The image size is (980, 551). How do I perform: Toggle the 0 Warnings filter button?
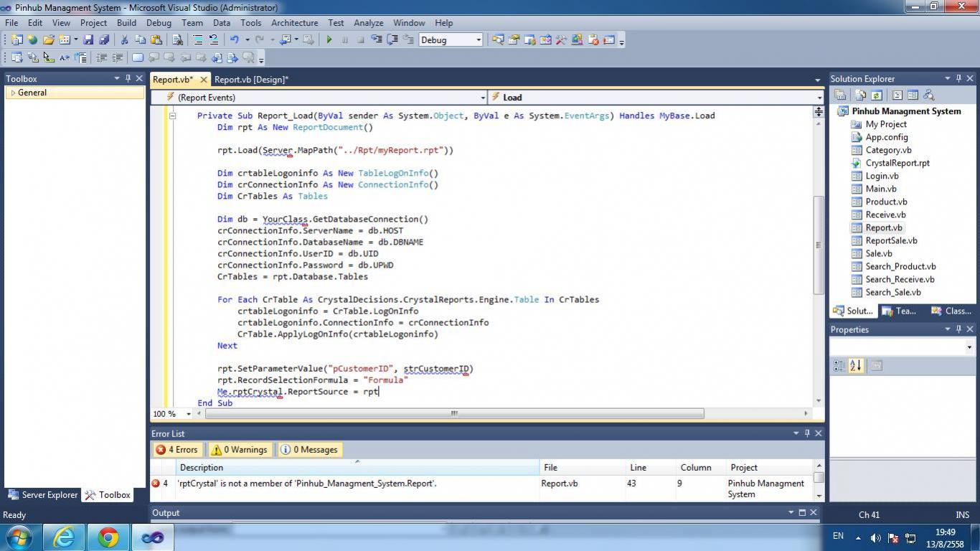point(240,450)
